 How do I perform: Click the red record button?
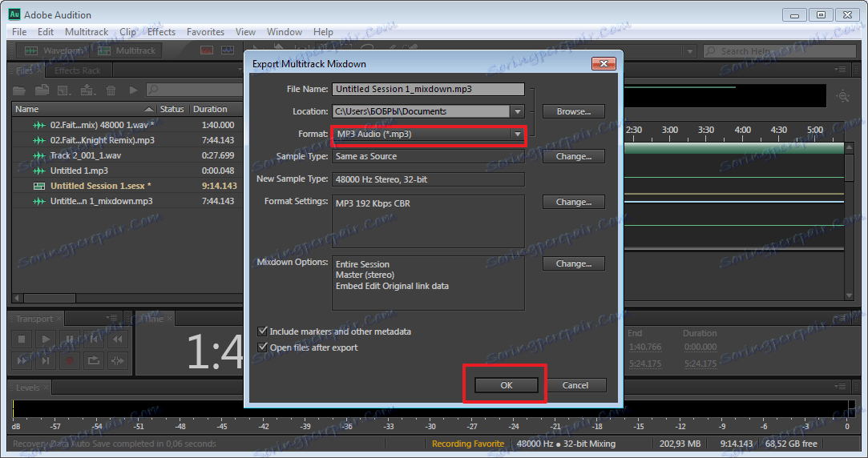click(69, 360)
